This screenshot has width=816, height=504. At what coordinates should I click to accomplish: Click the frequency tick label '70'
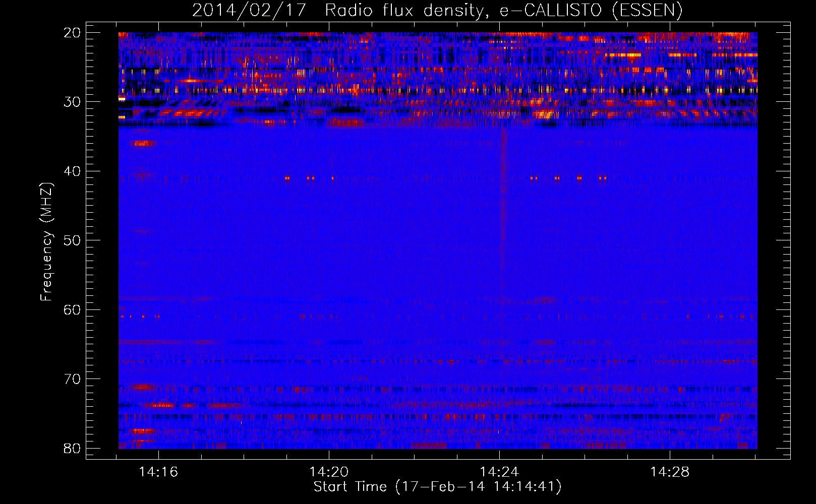[73, 379]
